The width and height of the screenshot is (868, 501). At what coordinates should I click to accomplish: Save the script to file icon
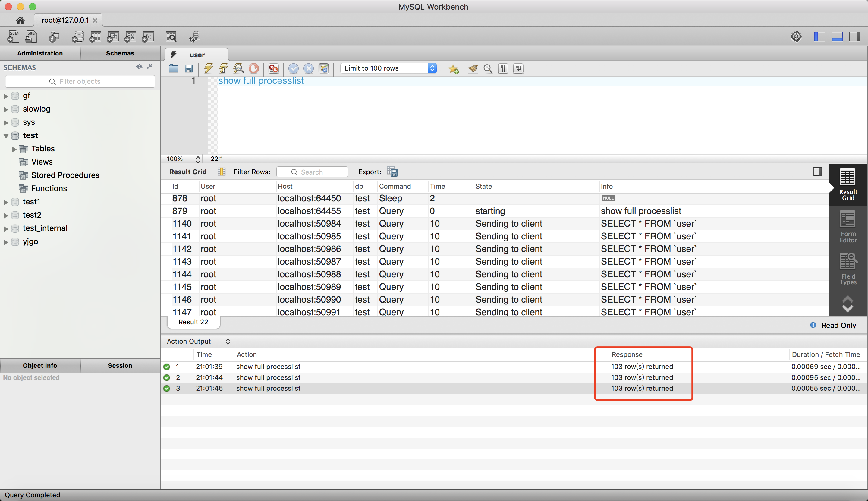[x=189, y=68]
